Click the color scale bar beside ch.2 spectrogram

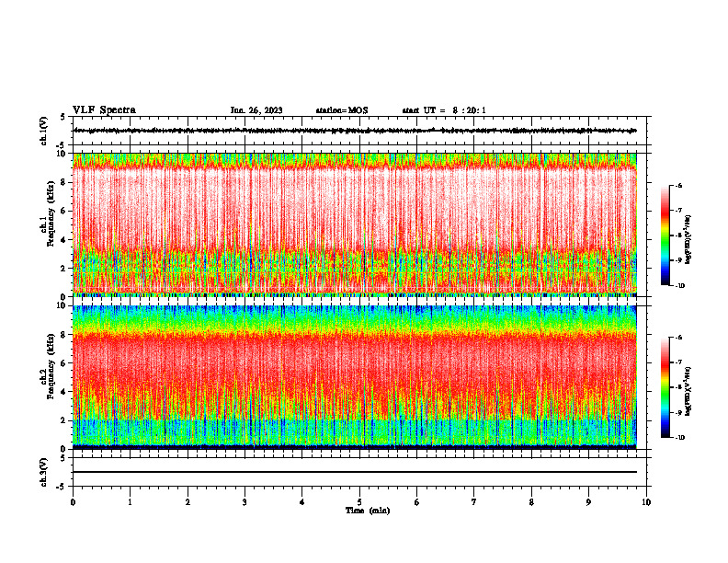pyautogui.click(x=665, y=387)
